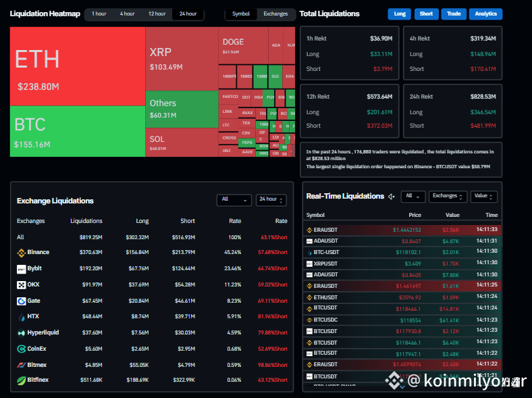Viewport: 532px width, 398px height.
Task: Click the 12h Rekt summary card
Action: coord(350,111)
